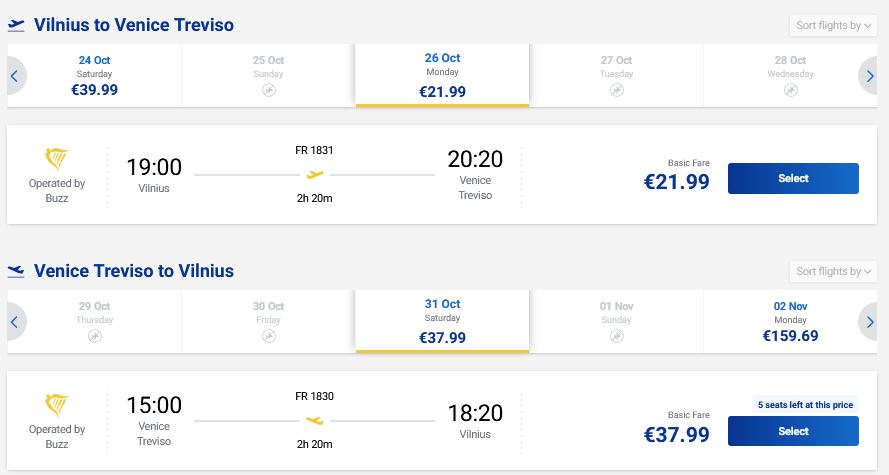Click the yellow plane icon under FR 1831
889x475 pixels.
315,175
